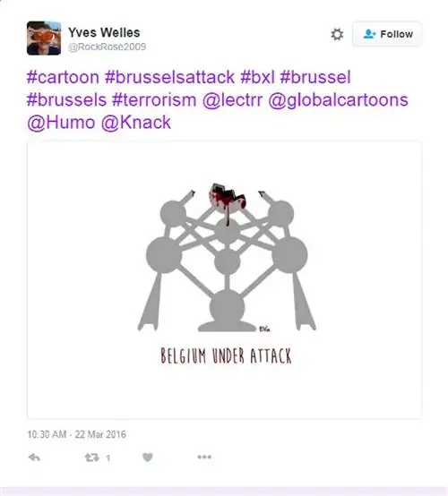Reply to the tweet with arrow icon
Viewport: 448px width, 496px height.
tap(34, 458)
